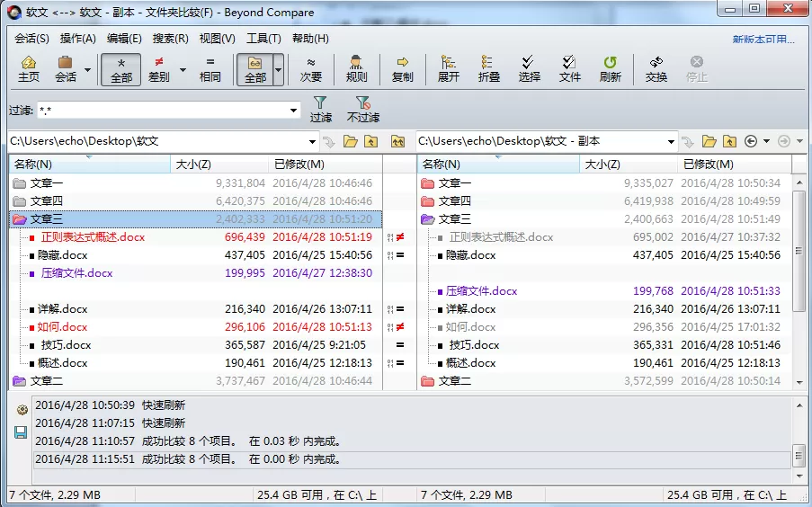Viewport: 812px width, 507px height.
Task: Open dropdown arrow next to 差别 button
Action: (183, 69)
